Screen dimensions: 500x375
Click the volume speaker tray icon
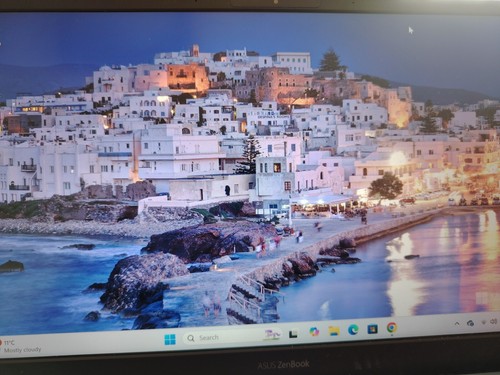click(494, 321)
